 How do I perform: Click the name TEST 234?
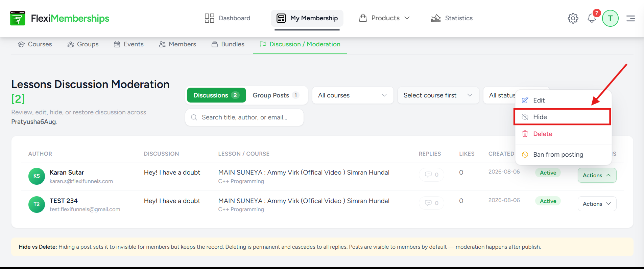tap(64, 201)
